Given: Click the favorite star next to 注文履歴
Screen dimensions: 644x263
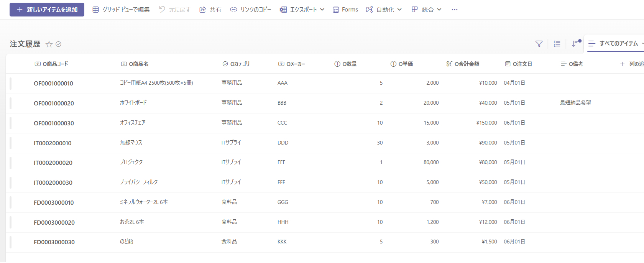Looking at the screenshot, I should click(49, 44).
